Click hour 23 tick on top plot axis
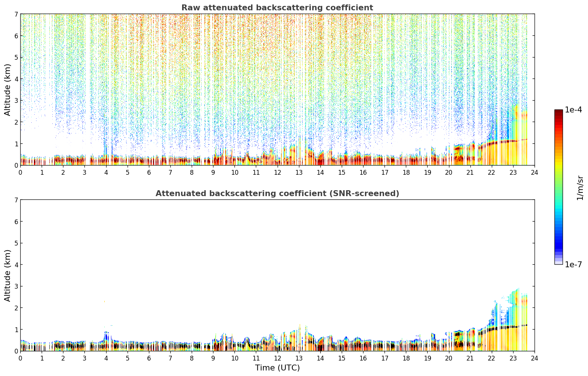 point(513,172)
